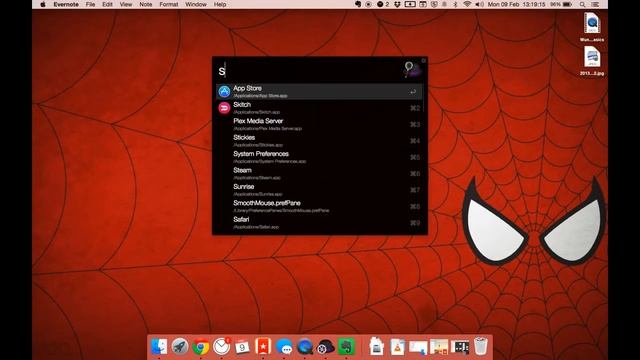The width and height of the screenshot is (640, 360).
Task: Open Evernote green icon in Dock
Action: 346,347
